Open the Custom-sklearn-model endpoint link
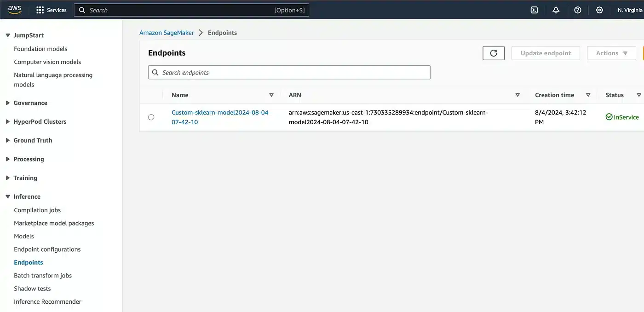The width and height of the screenshot is (644, 312). (x=221, y=117)
